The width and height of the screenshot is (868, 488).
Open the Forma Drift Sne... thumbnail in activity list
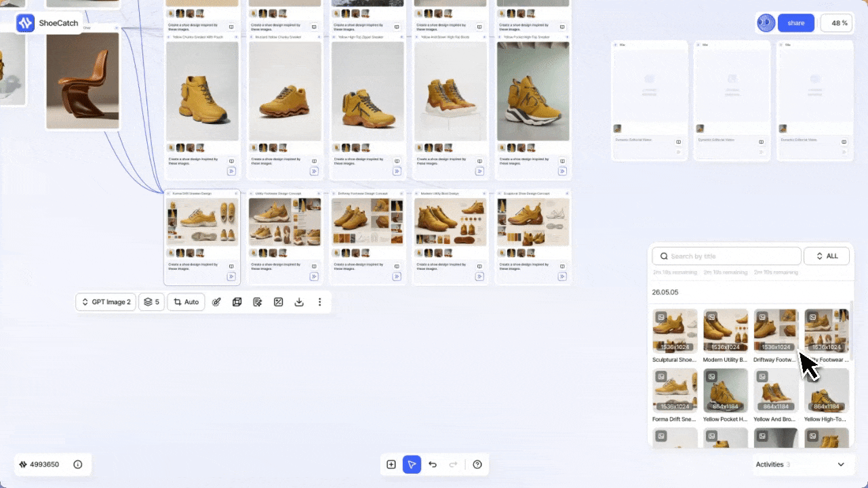coord(675,390)
